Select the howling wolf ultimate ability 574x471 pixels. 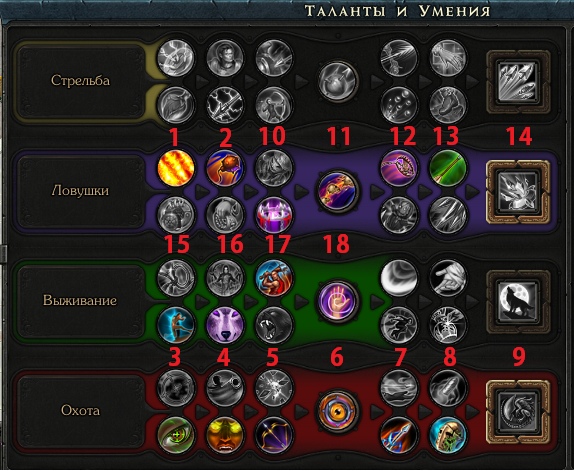518,301
